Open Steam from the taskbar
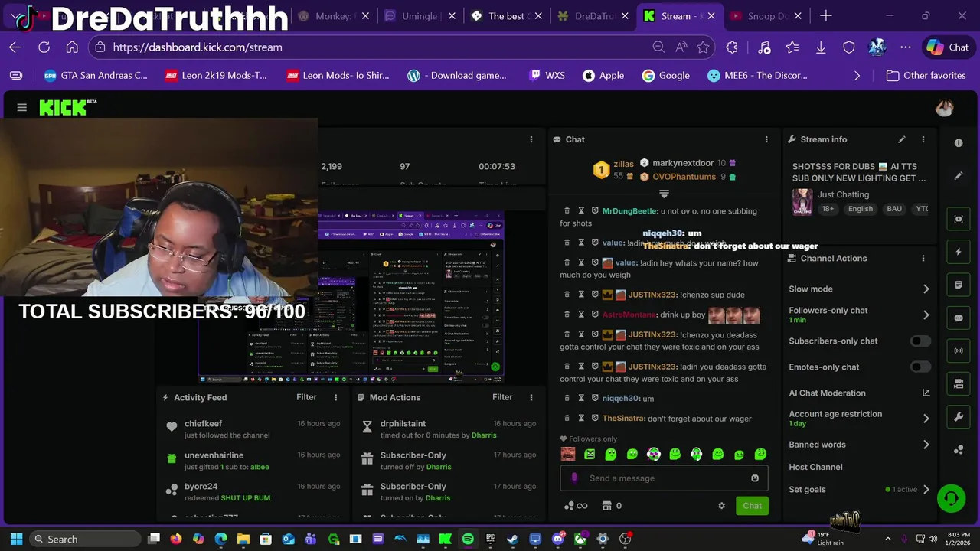The height and width of the screenshot is (551, 980). click(x=513, y=539)
